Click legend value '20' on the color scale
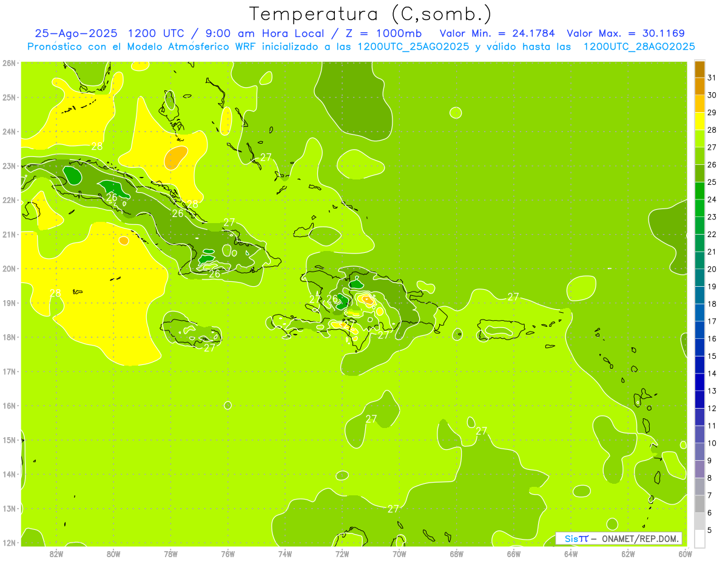The width and height of the screenshot is (728, 562). coord(712,269)
